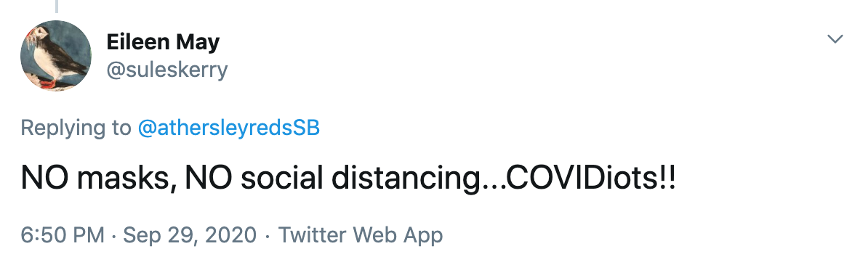Click the word "Twitter" in the source label
868x270 pixels.
[312, 235]
